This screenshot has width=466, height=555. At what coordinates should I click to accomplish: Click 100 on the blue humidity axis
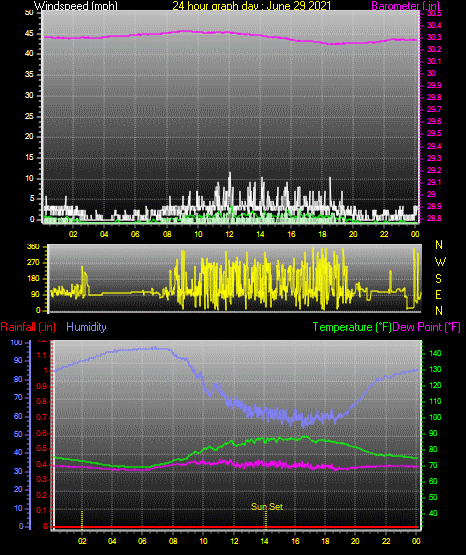(16, 342)
